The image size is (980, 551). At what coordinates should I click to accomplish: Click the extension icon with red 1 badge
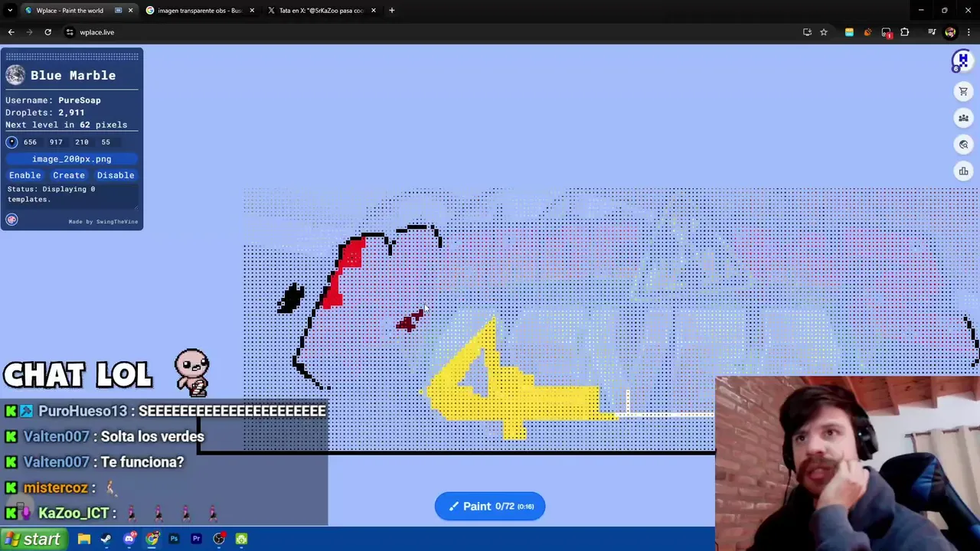(x=887, y=32)
